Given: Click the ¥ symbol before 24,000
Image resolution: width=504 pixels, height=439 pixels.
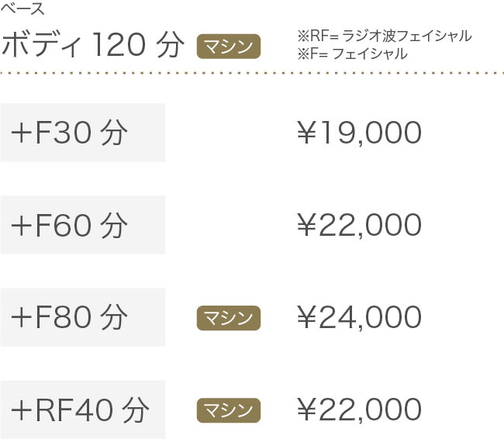Looking at the screenshot, I should [x=306, y=316].
